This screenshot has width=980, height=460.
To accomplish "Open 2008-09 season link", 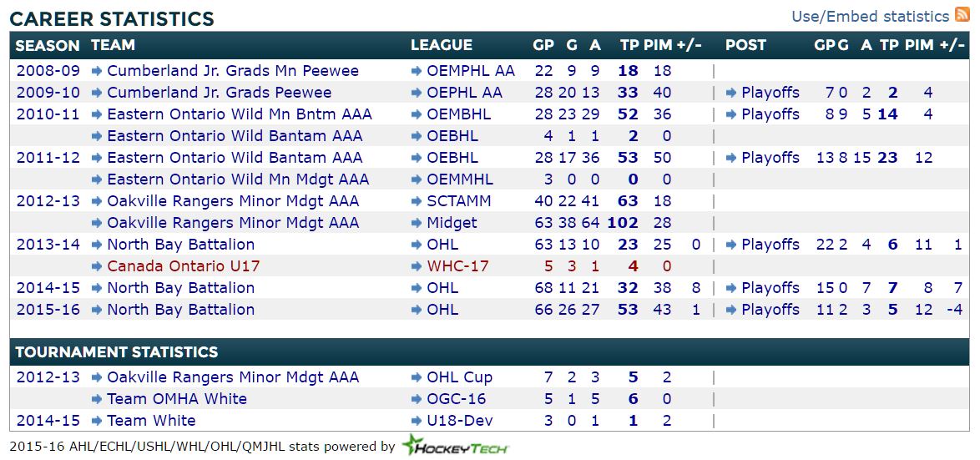I will pyautogui.click(x=48, y=71).
